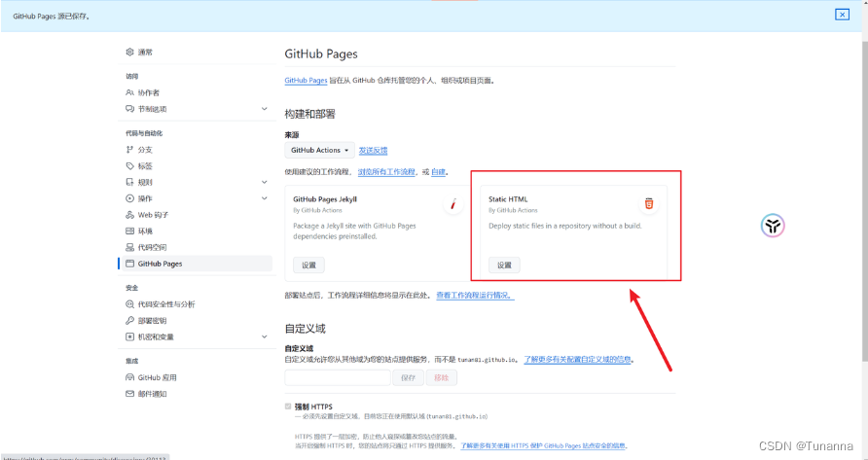Click the 移除 custom domain button
The image size is (868, 460).
point(441,378)
